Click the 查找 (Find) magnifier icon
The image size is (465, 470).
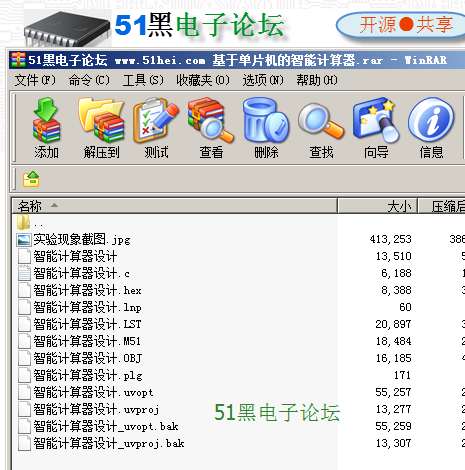tap(321, 120)
